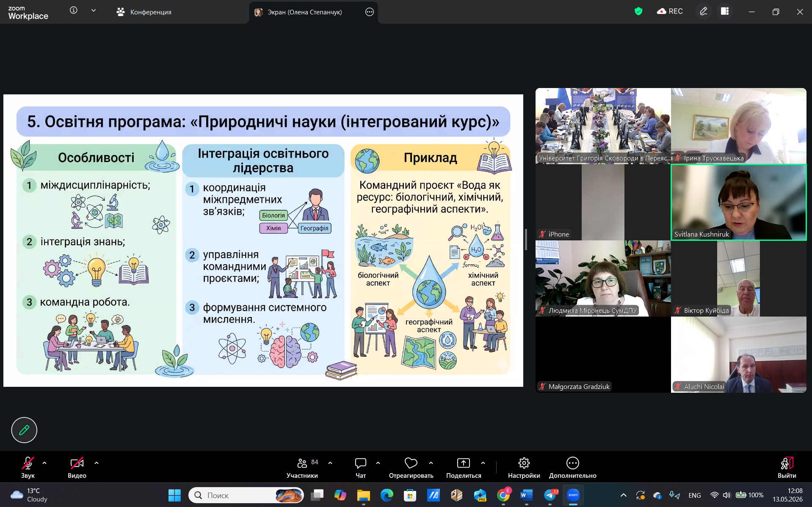Switch ENG input language indicator
The height and width of the screenshot is (507, 812).
pyautogui.click(x=695, y=495)
